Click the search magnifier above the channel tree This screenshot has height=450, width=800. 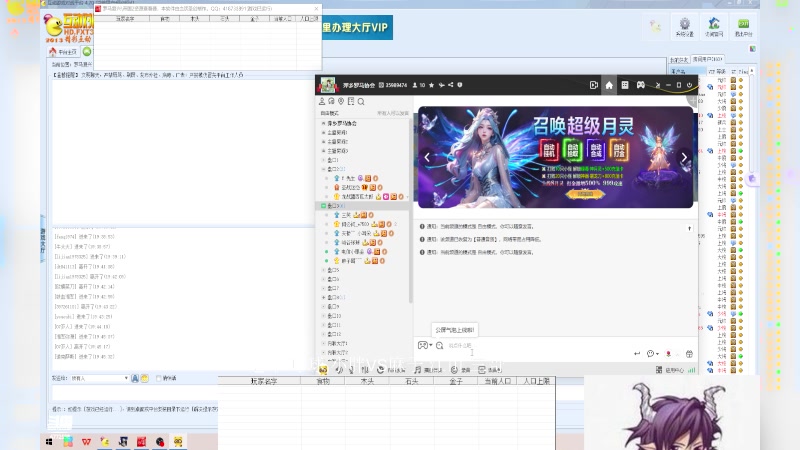361,102
